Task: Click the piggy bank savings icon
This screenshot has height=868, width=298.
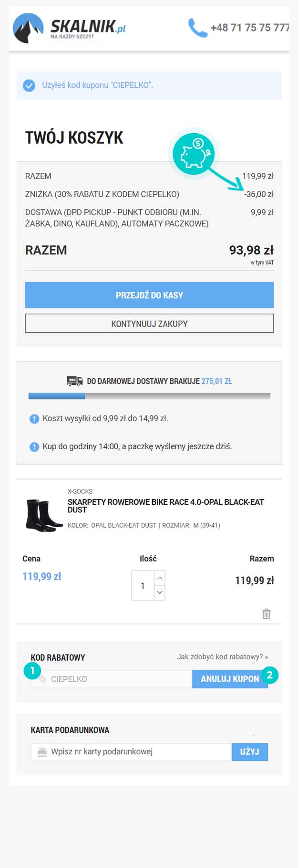Action: click(x=194, y=154)
